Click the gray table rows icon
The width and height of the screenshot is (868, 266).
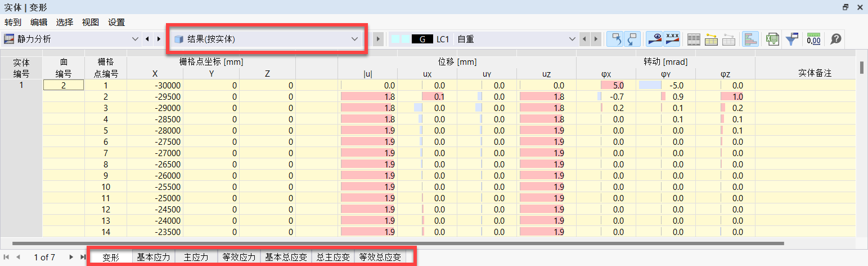pyautogui.click(x=694, y=39)
